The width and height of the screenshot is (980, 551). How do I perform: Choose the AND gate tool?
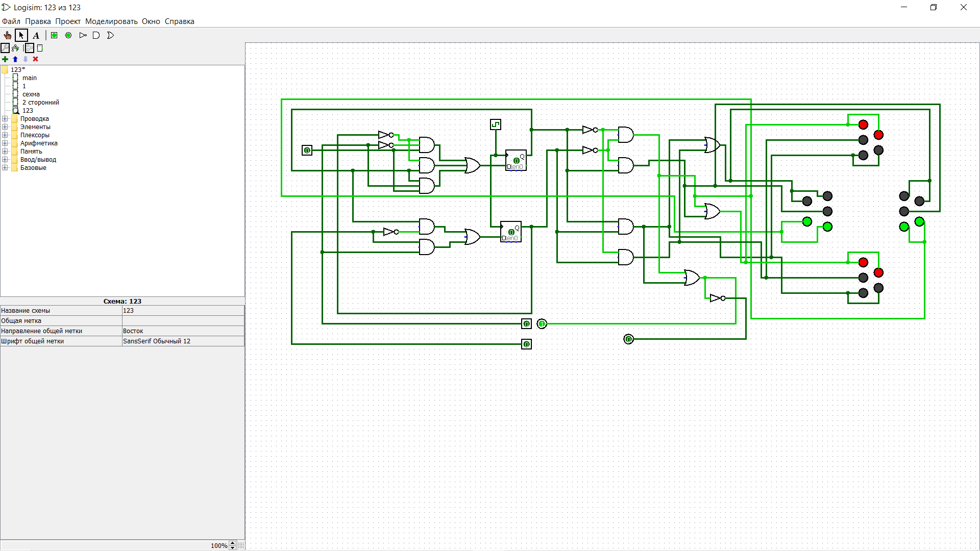(96, 35)
